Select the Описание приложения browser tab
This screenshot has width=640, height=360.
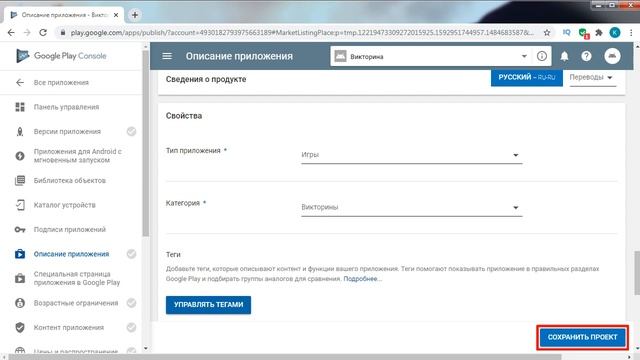64,15
